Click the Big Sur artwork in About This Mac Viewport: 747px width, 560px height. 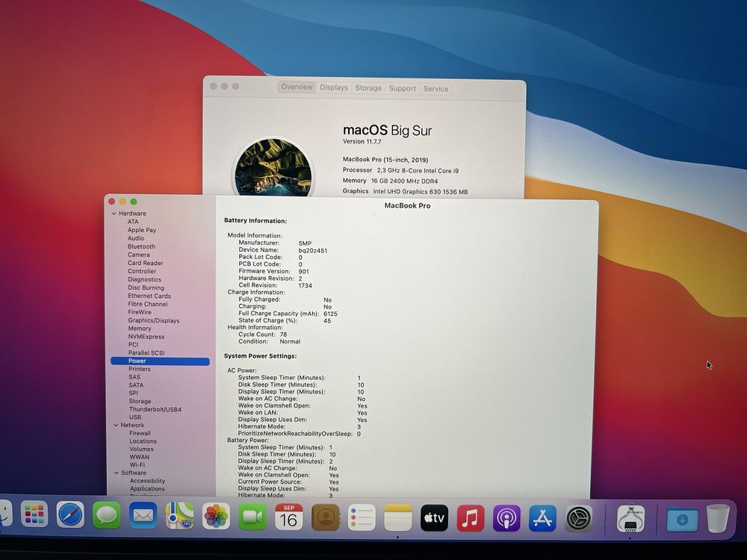tap(273, 167)
